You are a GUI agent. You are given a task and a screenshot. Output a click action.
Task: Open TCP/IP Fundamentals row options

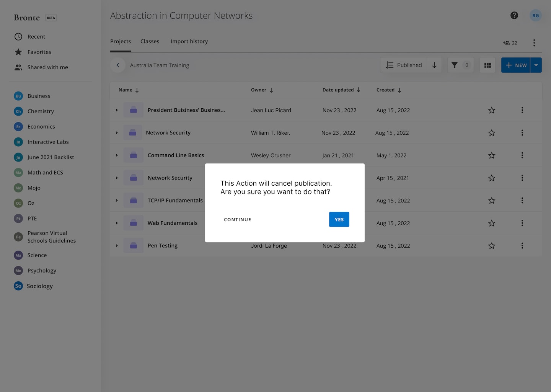[522, 201]
